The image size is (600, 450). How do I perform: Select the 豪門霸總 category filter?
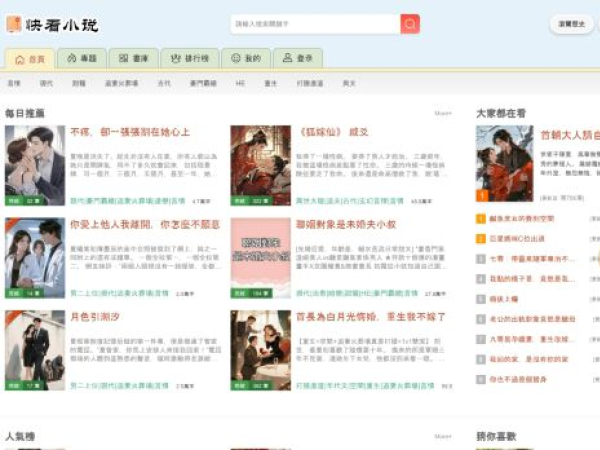tap(203, 83)
